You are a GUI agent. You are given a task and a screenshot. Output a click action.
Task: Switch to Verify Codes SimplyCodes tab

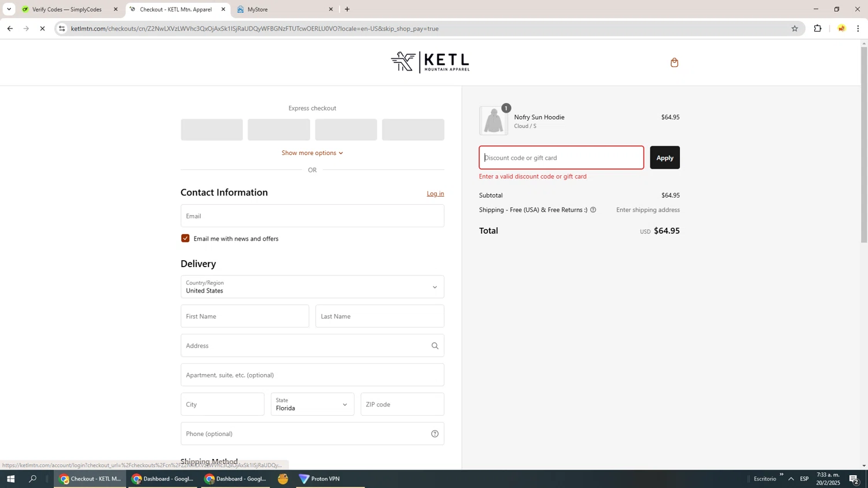pyautogui.click(x=67, y=9)
